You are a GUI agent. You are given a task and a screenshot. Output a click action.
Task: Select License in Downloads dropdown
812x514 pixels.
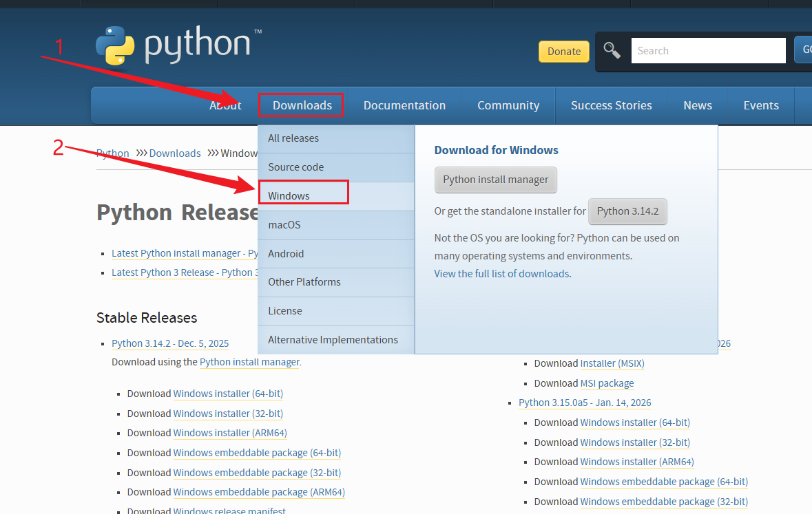(x=336, y=311)
